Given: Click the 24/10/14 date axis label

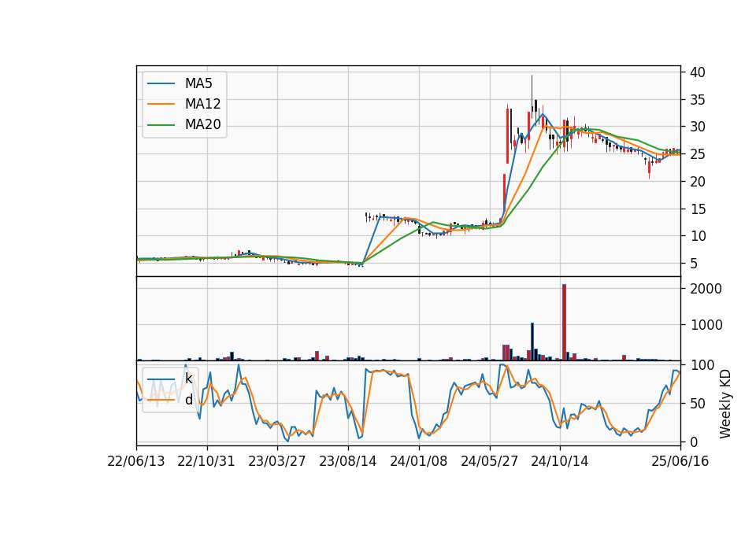Looking at the screenshot, I should tap(560, 461).
